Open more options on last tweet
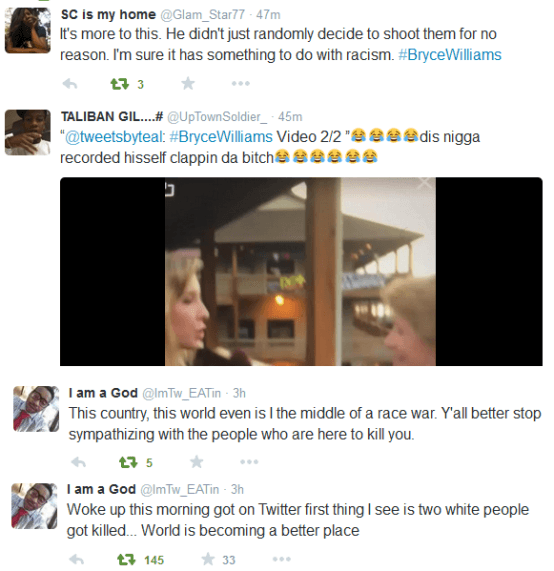The width and height of the screenshot is (554, 571). point(282,559)
